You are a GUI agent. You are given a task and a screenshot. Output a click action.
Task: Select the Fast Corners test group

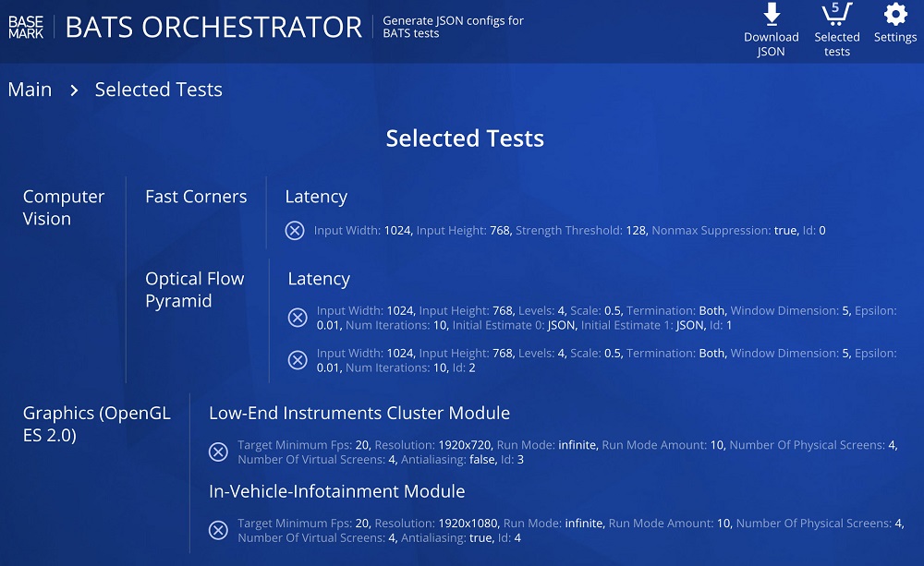click(196, 196)
